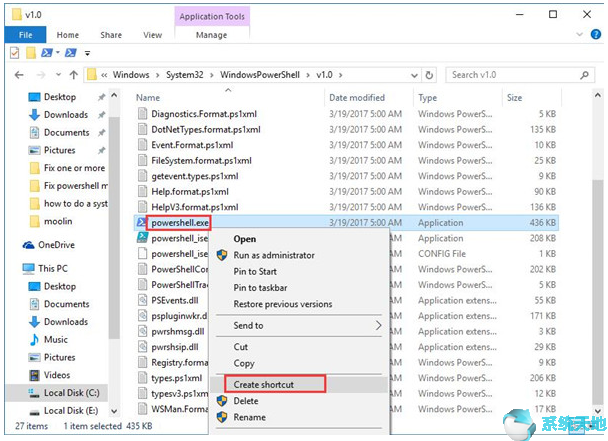Open the moolin folder in sidebar
This screenshot has width=608, height=441.
coord(58,221)
